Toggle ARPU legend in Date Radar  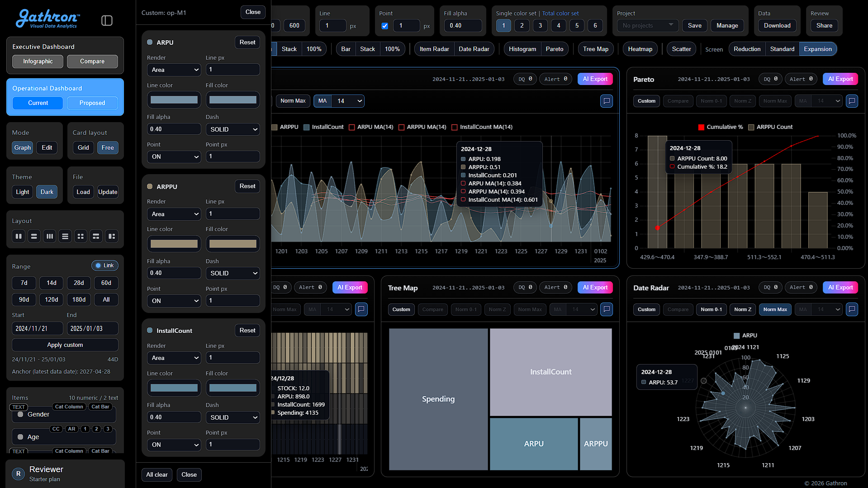(745, 336)
